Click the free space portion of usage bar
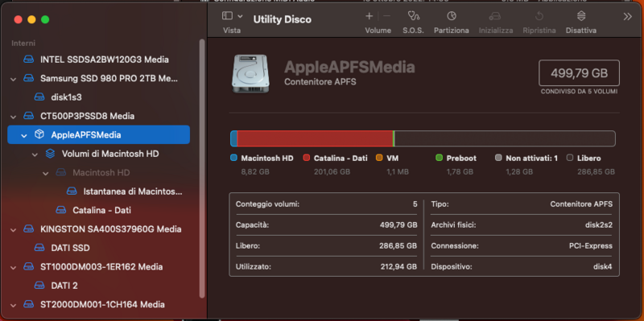This screenshot has width=644, height=321. point(505,138)
